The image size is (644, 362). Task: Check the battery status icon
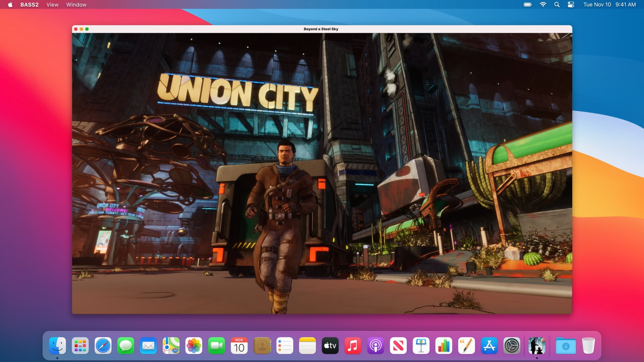(527, 5)
